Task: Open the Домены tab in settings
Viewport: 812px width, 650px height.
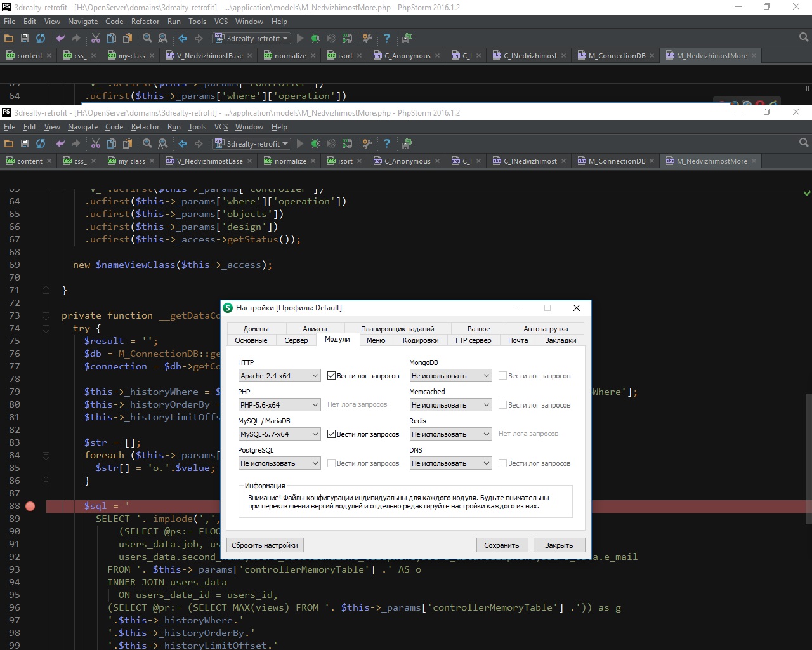Action: click(256, 329)
